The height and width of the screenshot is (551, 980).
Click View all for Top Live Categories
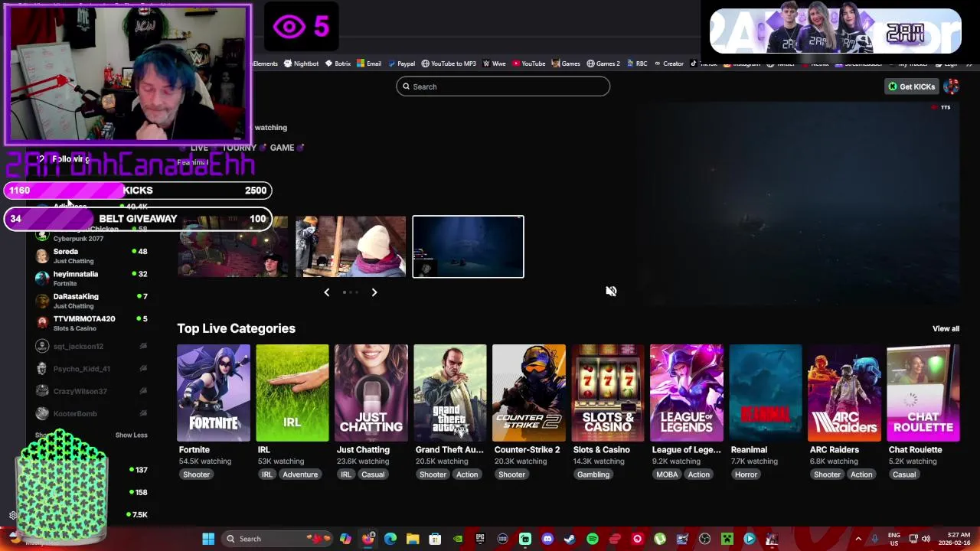(x=946, y=328)
